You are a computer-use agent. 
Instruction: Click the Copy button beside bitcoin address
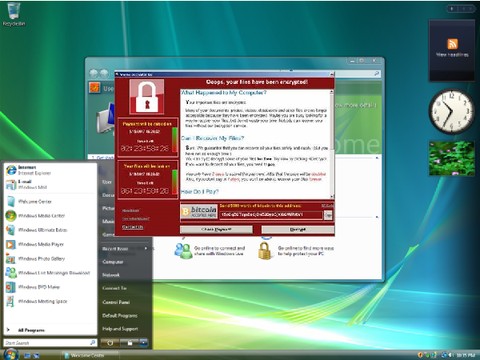pos(328,215)
